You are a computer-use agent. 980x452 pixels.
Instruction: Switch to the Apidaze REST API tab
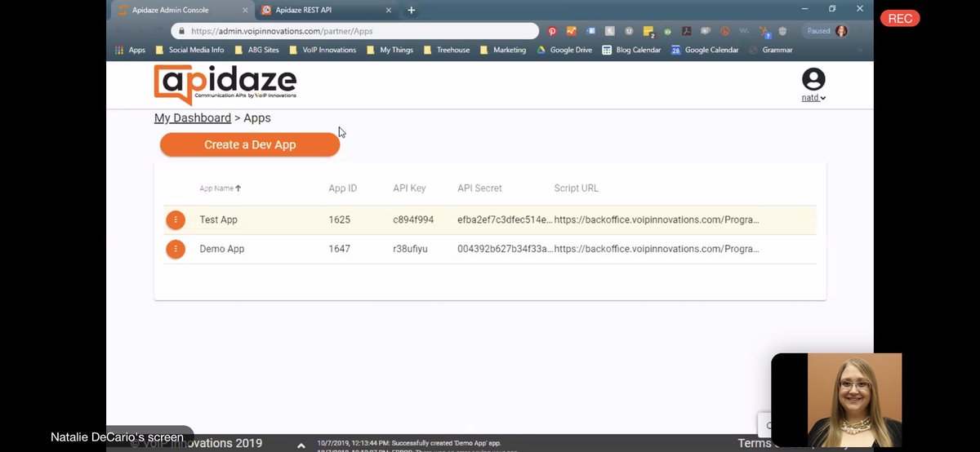327,10
